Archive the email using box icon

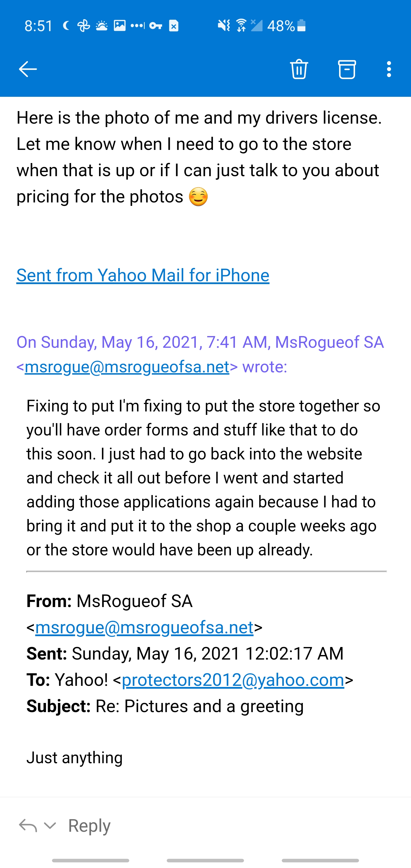347,69
